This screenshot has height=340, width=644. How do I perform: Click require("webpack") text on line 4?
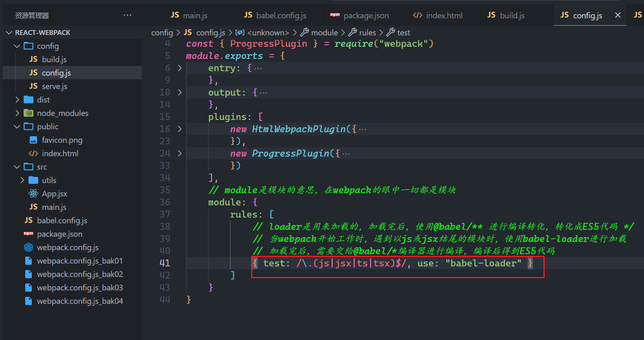(384, 44)
